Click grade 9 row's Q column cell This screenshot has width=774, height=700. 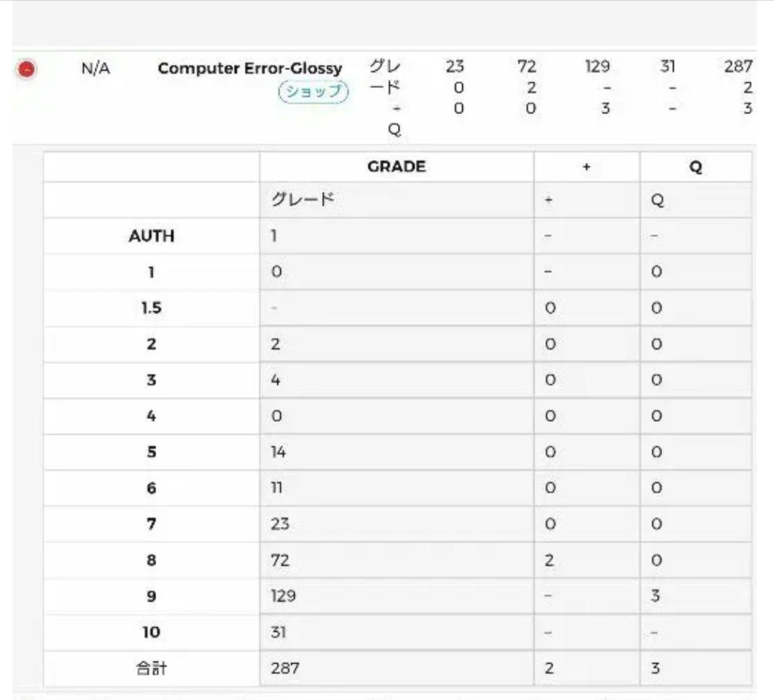pos(695,597)
